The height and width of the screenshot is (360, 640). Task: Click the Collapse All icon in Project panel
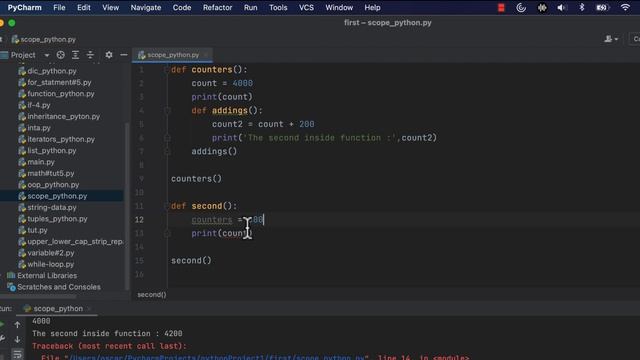90,55
